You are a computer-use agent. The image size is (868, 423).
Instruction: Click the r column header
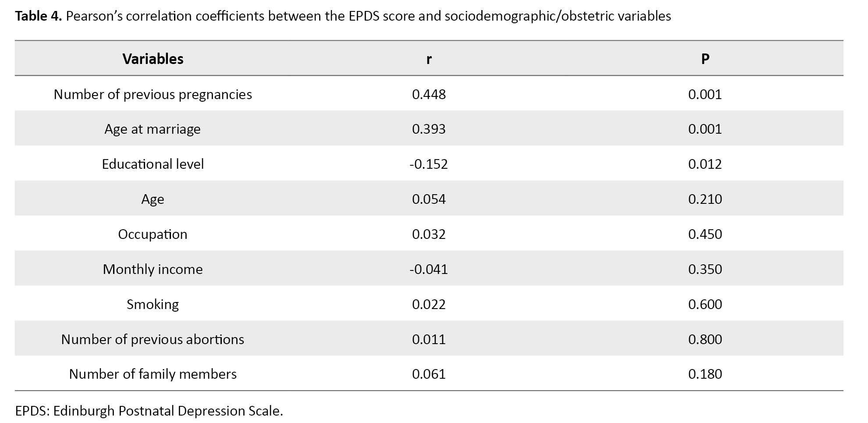tap(429, 59)
